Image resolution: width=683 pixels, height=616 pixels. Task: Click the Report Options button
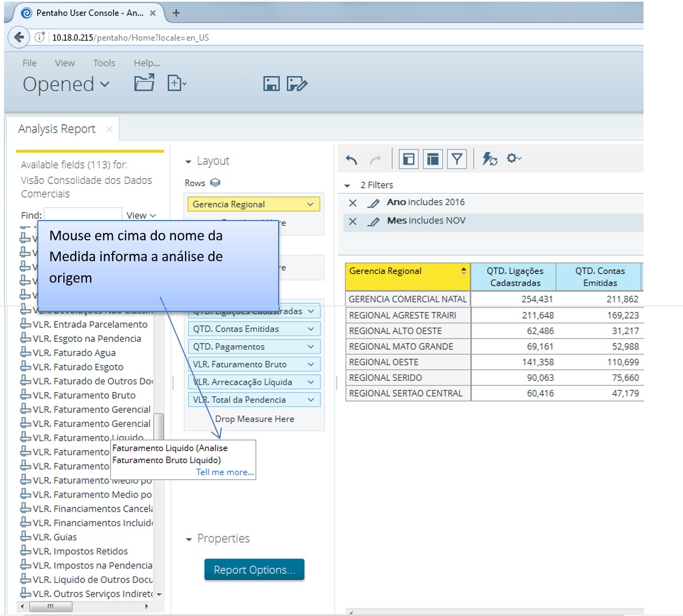(254, 570)
